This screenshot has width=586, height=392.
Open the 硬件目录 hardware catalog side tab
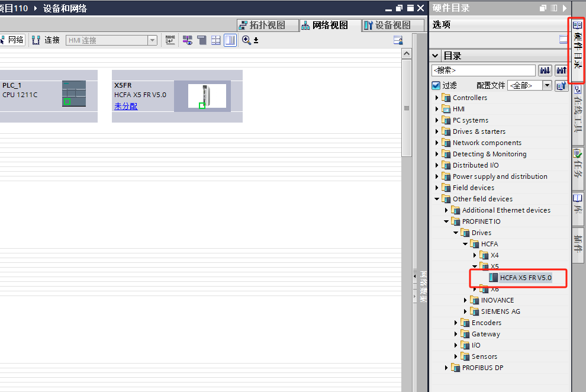click(577, 50)
